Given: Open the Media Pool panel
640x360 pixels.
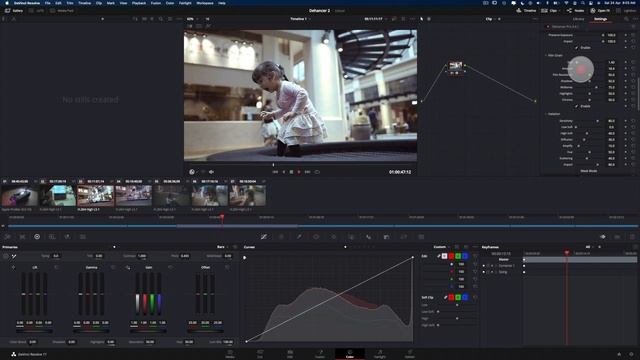Looking at the screenshot, I should tap(62, 11).
